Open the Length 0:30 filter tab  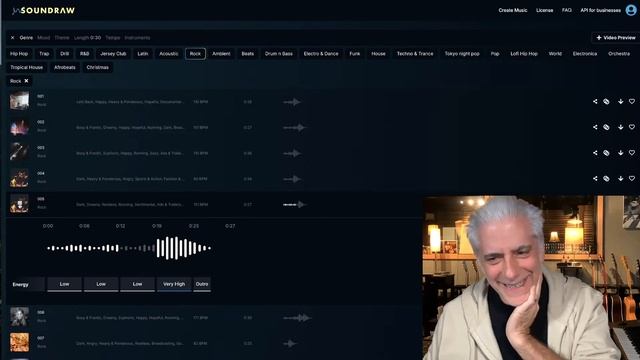[87, 38]
